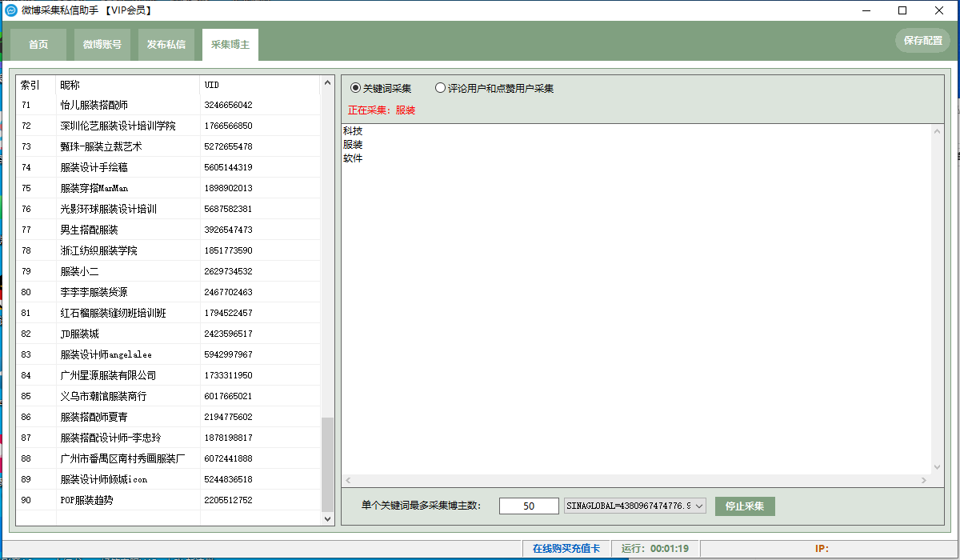Viewport: 960px width, 560px height.
Task: Open the 微博账号 tab
Action: 102,45
